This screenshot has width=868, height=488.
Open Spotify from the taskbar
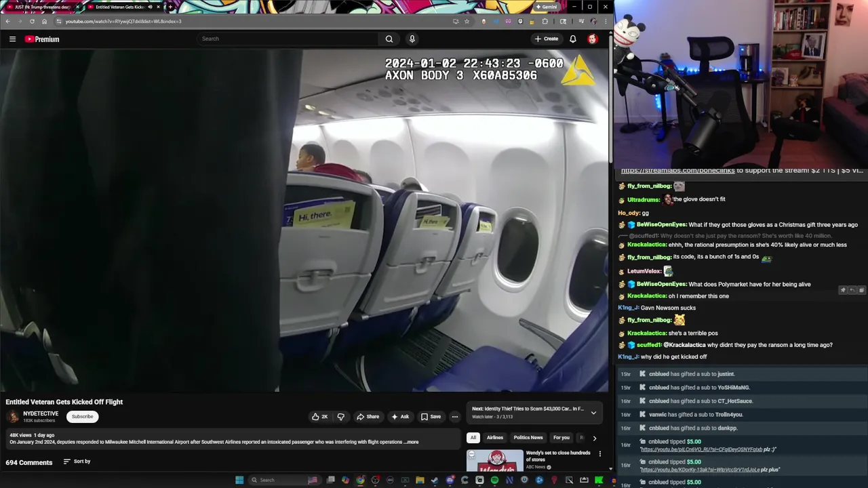coord(494,480)
